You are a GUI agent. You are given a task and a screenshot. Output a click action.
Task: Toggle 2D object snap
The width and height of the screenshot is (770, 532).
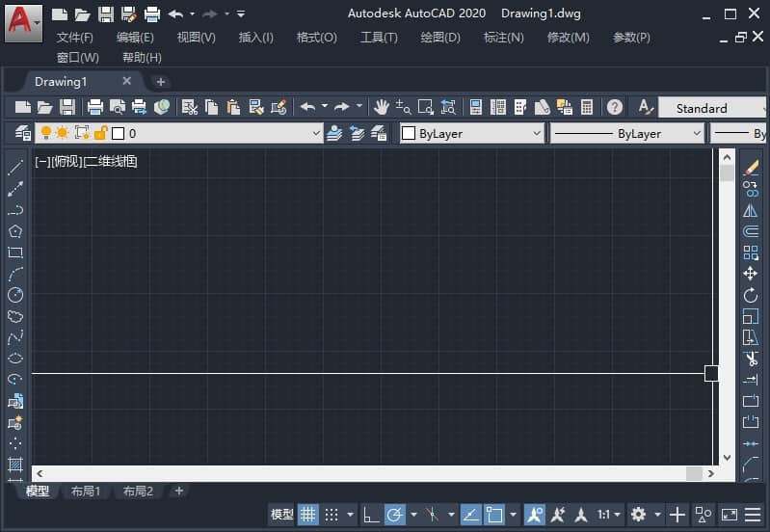click(494, 515)
